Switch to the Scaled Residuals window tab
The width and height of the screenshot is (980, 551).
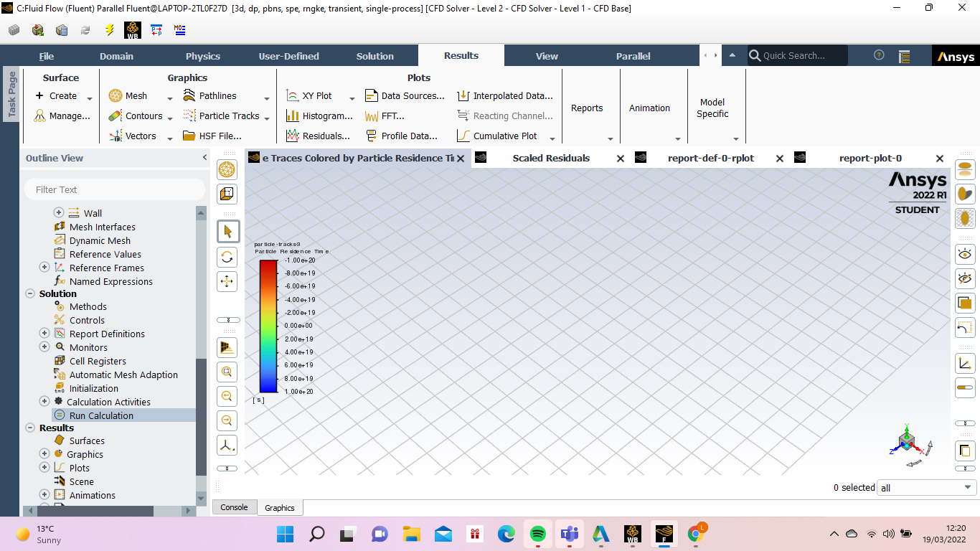550,158
